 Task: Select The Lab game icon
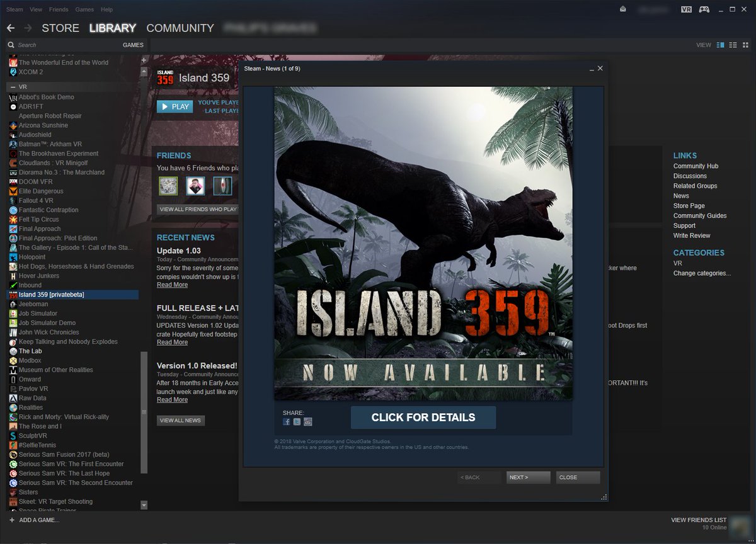click(13, 351)
